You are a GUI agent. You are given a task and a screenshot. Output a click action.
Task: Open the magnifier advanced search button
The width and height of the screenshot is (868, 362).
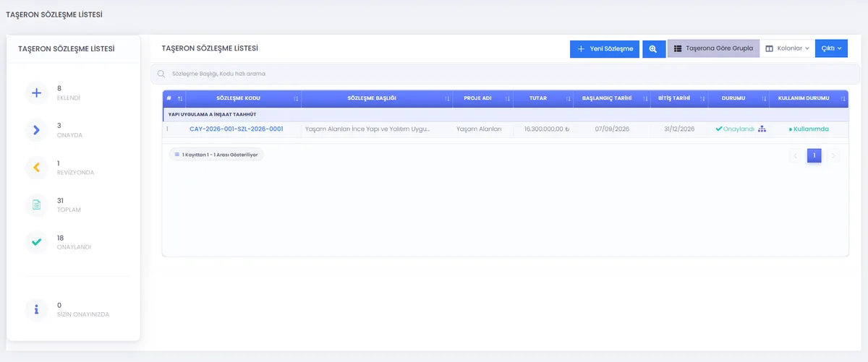(653, 48)
